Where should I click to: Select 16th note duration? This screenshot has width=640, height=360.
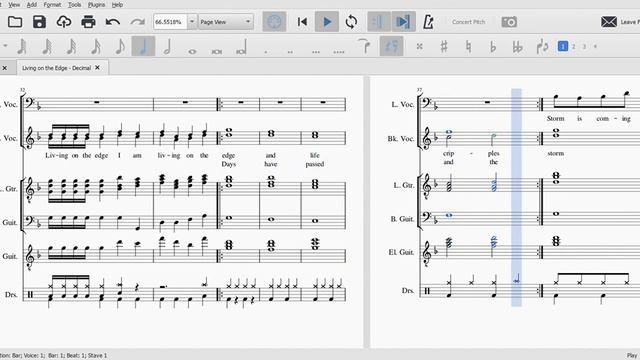pyautogui.click(x=96, y=47)
